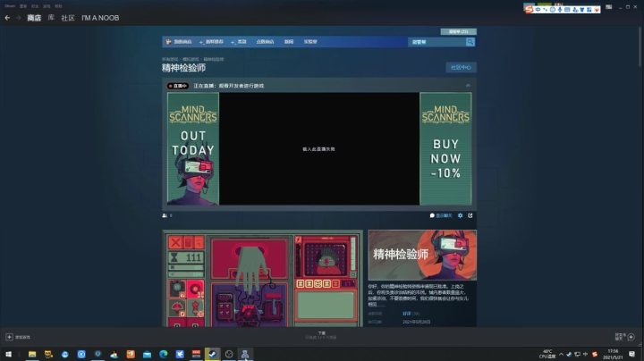
Task: Open the 社区中心 (Community Hub) button
Action: [x=461, y=67]
